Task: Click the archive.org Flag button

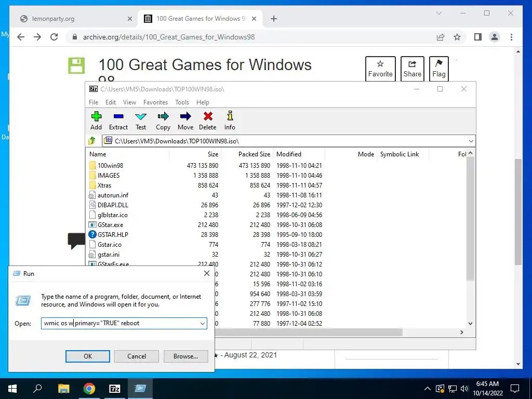Action: 438,69
